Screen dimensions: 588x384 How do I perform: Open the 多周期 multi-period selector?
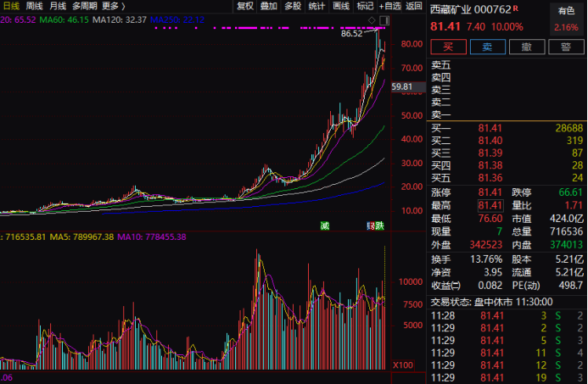pos(85,6)
